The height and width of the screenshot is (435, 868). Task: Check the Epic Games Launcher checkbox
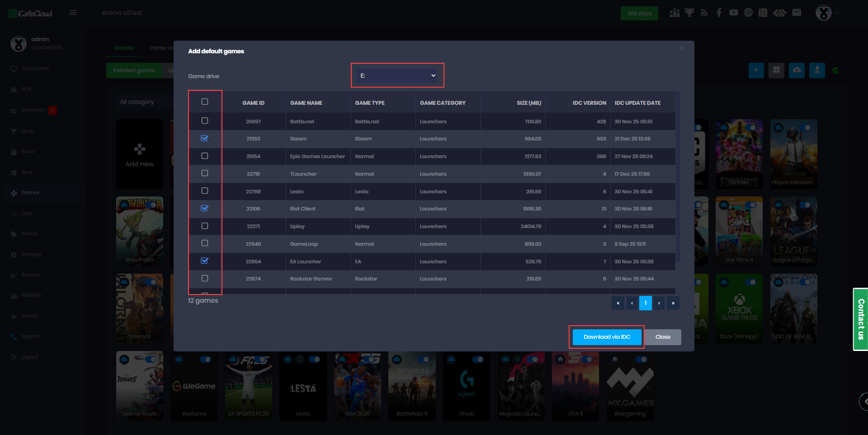(x=205, y=156)
